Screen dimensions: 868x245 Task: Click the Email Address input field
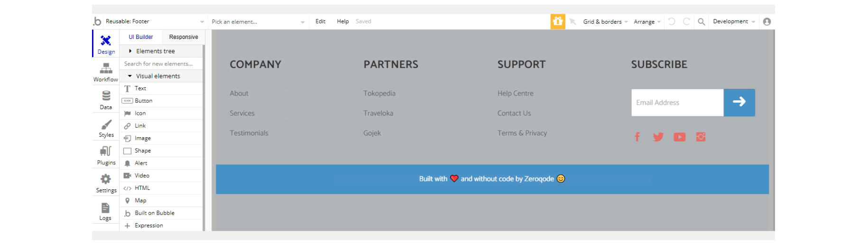point(677,103)
